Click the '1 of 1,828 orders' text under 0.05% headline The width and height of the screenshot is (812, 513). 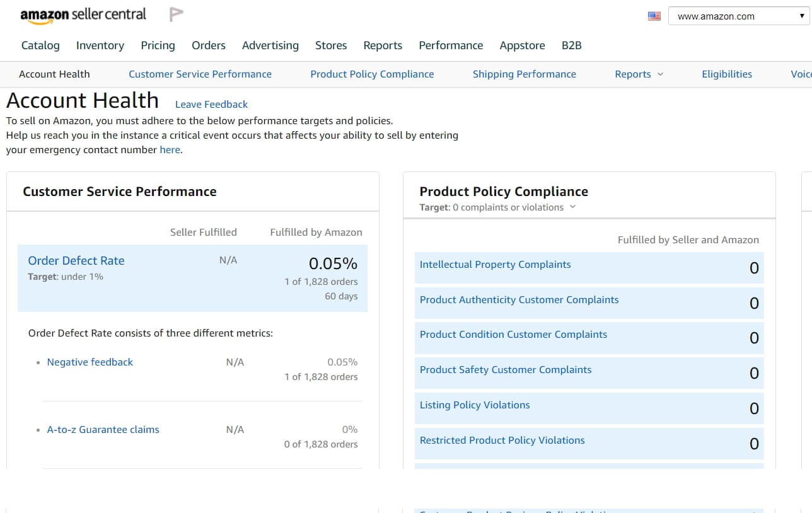coord(321,282)
